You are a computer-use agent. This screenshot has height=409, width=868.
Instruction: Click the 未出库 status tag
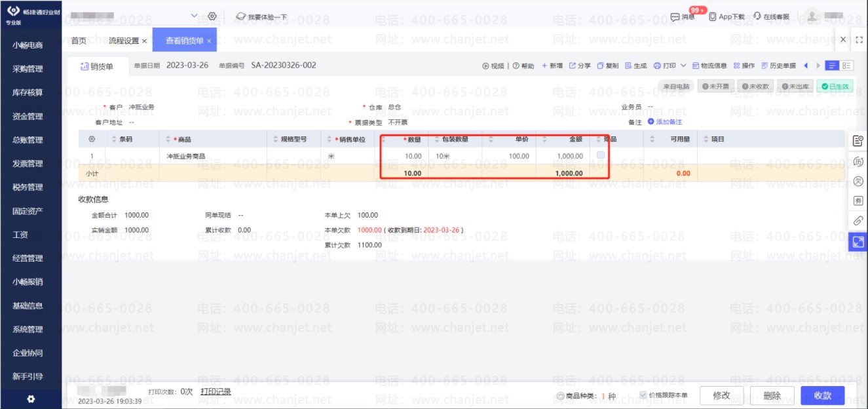[x=795, y=87]
